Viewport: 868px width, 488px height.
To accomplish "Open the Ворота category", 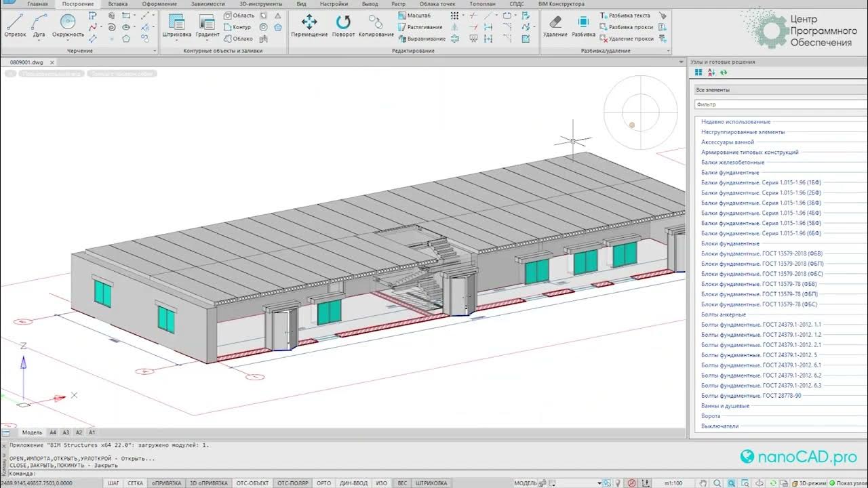I will click(711, 416).
